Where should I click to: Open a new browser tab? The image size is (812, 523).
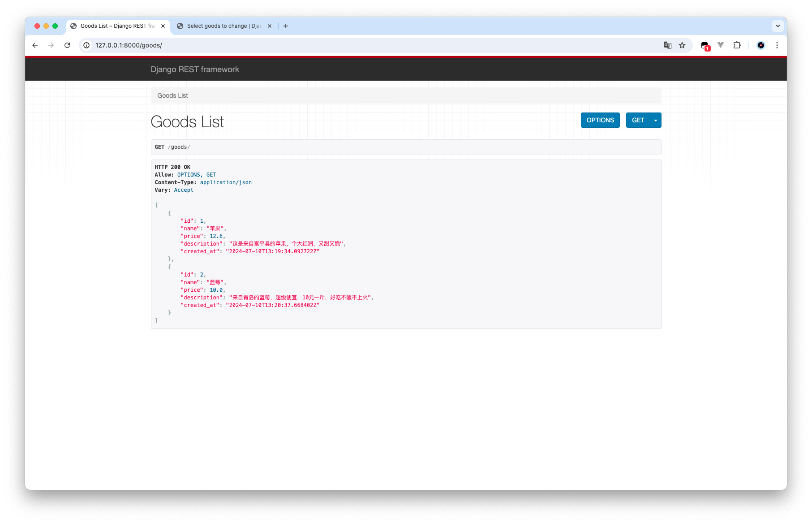point(286,26)
